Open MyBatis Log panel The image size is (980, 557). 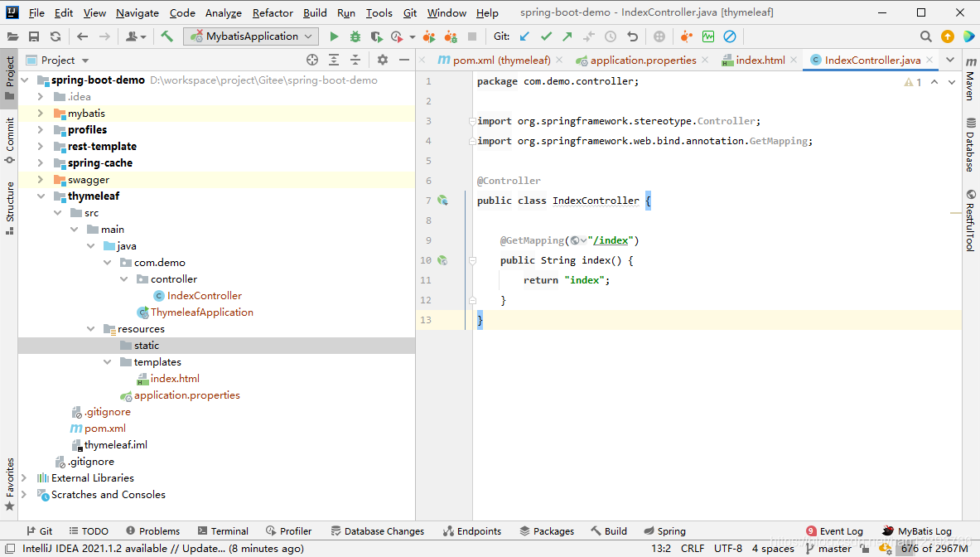(917, 530)
